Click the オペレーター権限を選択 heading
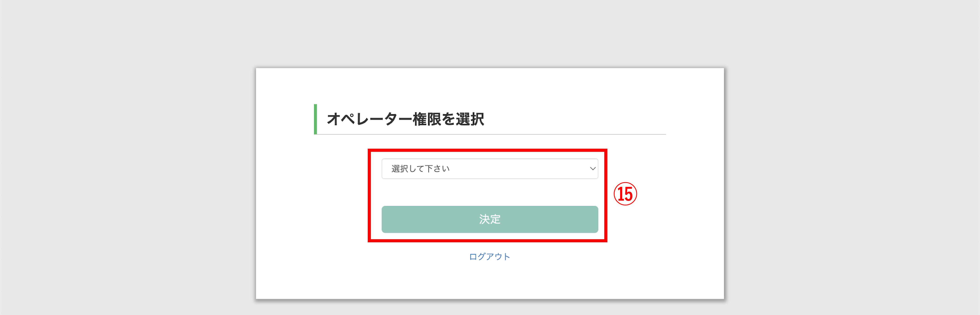Viewport: 980px width, 315px height. pos(406,119)
